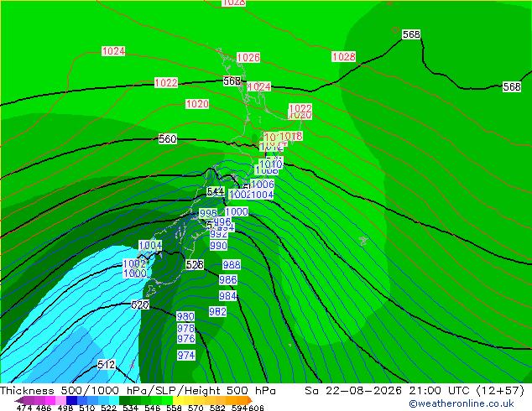Select the black 512 contour label

pos(107,365)
